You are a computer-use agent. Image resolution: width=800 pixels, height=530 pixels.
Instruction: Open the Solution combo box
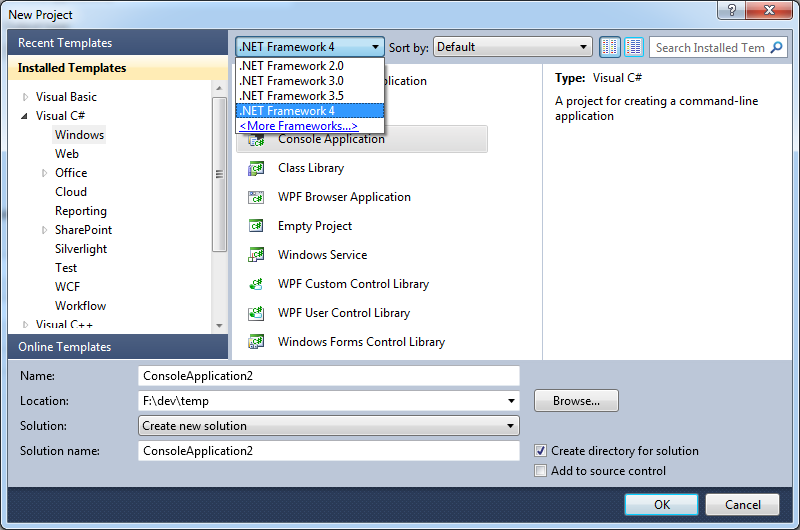coord(329,426)
